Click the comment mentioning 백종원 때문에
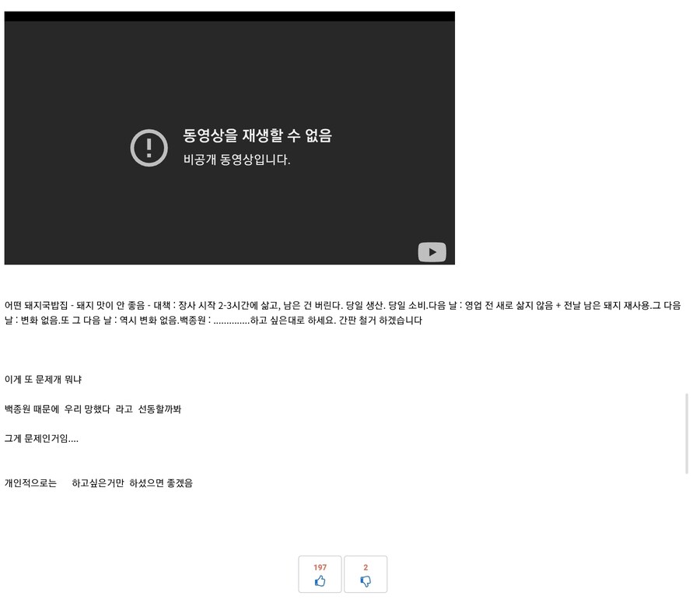The image size is (700, 603). click(x=93, y=408)
